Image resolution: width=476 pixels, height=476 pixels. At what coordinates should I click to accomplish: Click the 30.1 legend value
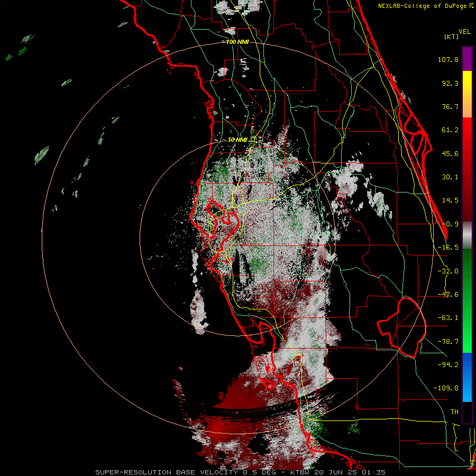click(x=450, y=177)
